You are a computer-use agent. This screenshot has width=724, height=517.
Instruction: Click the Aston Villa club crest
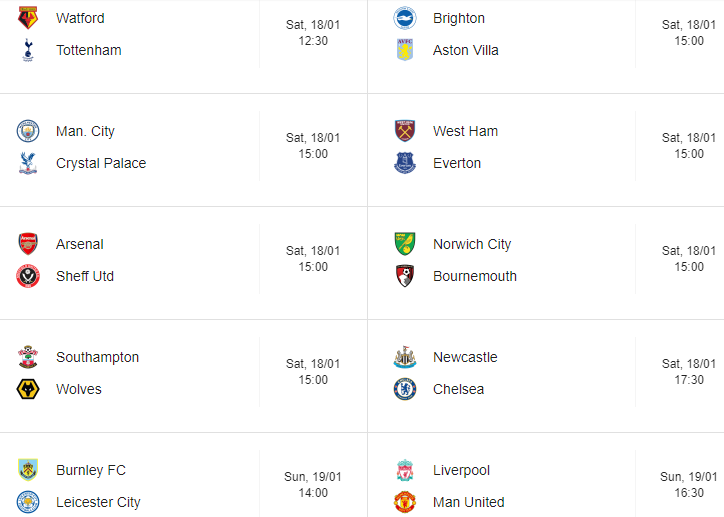tap(405, 50)
